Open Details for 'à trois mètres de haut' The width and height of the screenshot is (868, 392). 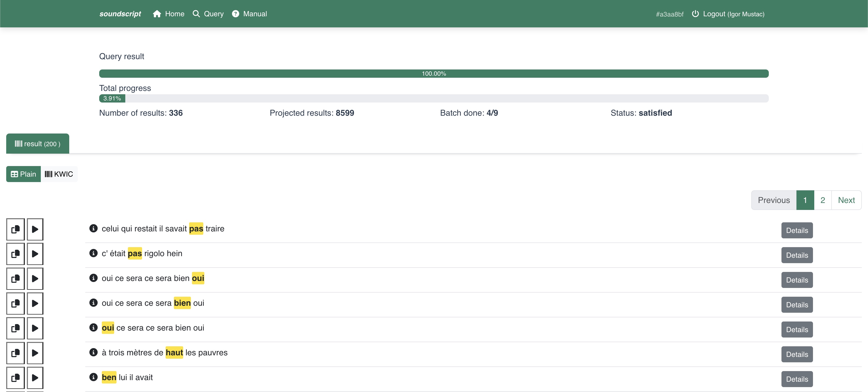tap(797, 354)
